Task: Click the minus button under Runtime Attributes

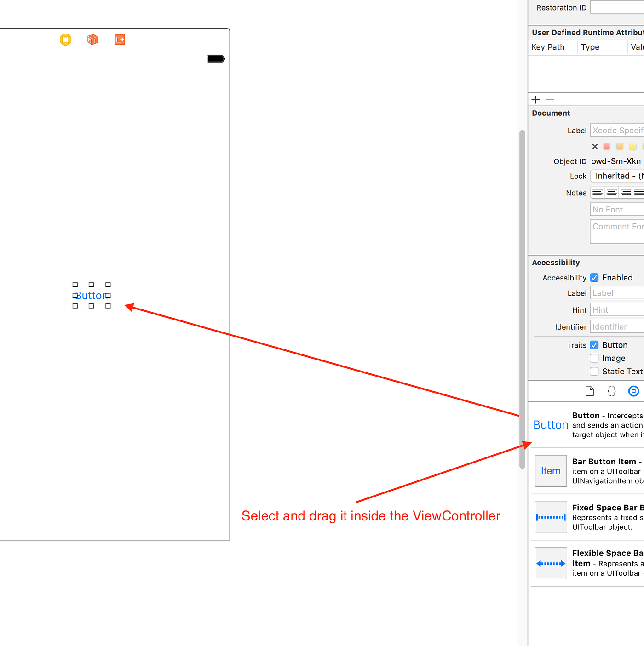Action: (550, 99)
